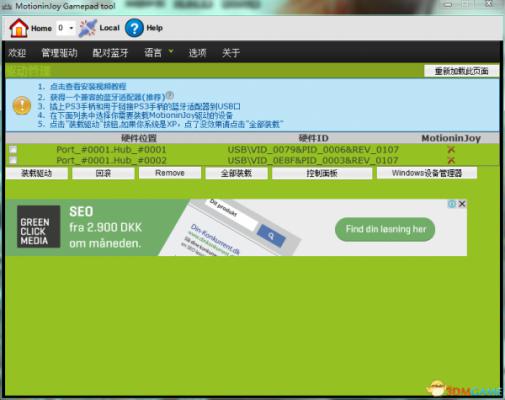Click the red X status for Hub_#0002
This screenshot has height=400, width=505.
(451, 160)
